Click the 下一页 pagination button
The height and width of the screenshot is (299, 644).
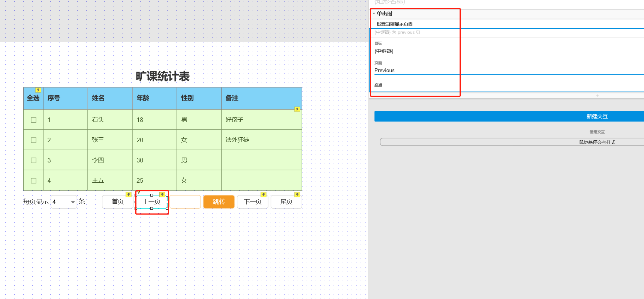(253, 202)
